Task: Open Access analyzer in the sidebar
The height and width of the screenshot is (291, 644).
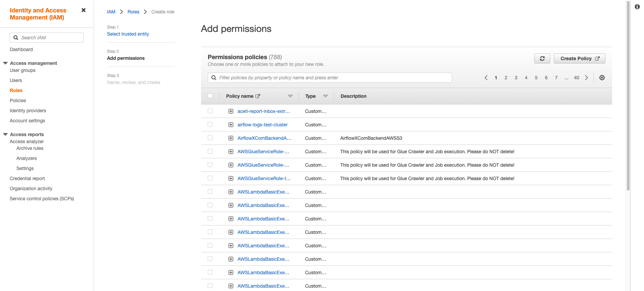Action: (27, 141)
